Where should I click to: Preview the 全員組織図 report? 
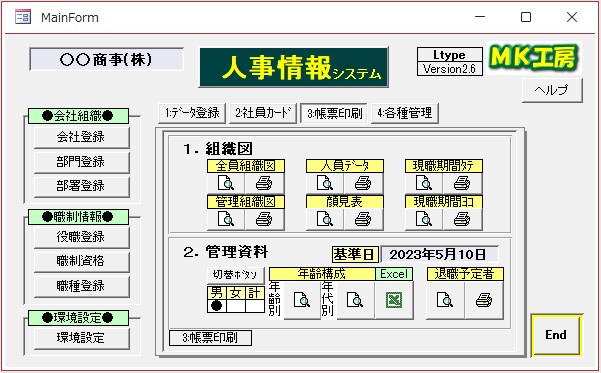click(226, 183)
